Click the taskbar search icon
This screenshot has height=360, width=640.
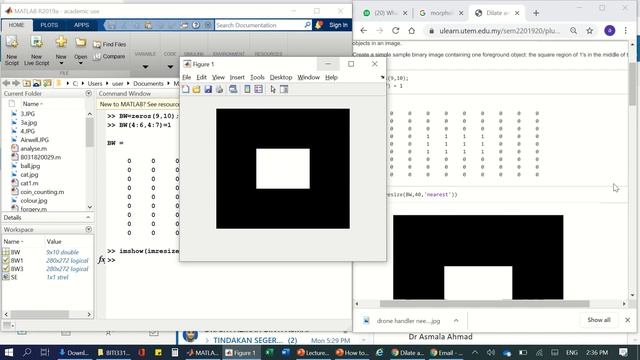pos(27,352)
